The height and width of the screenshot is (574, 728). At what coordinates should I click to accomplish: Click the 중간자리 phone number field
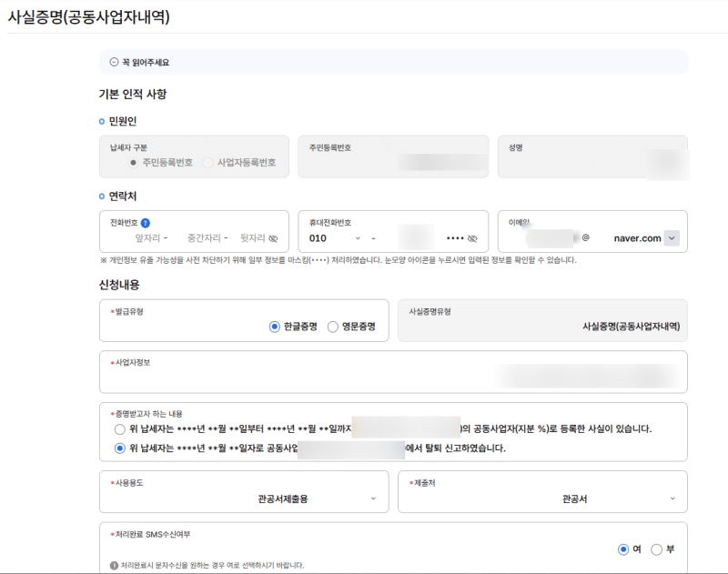[203, 238]
